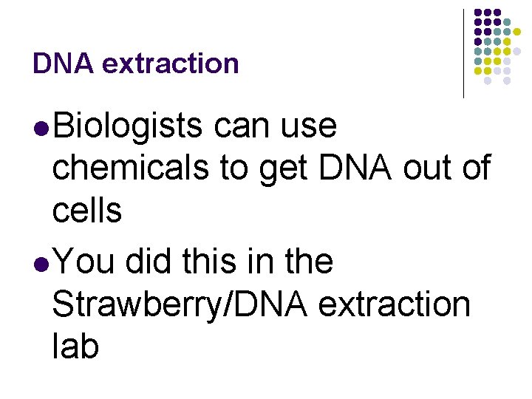
Task: Click the words "can use" on first line
Action: [275, 128]
